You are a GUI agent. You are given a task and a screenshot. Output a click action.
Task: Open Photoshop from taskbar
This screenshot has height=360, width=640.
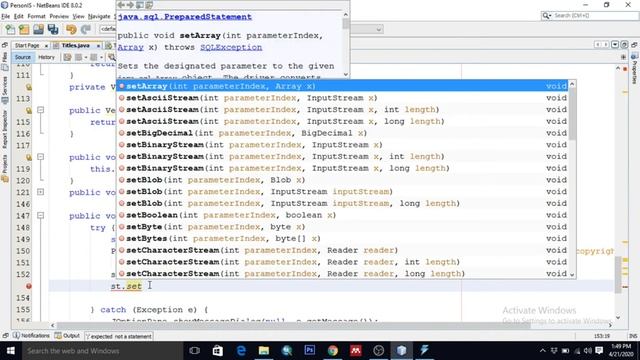(310, 351)
